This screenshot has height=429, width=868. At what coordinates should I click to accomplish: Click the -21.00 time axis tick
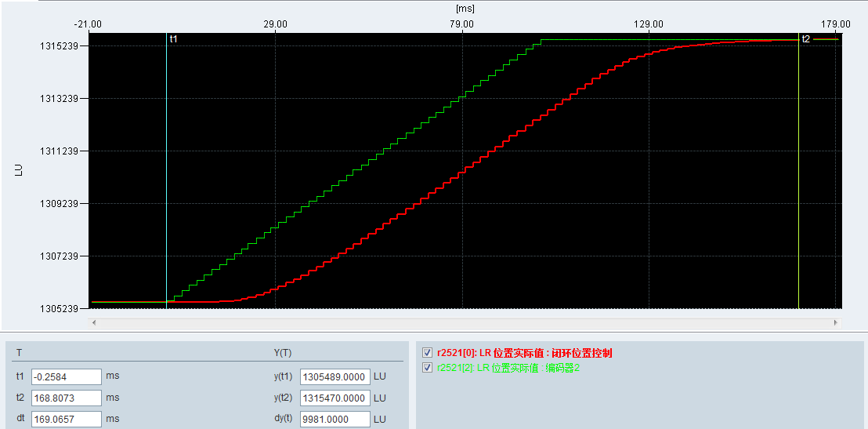(88, 24)
